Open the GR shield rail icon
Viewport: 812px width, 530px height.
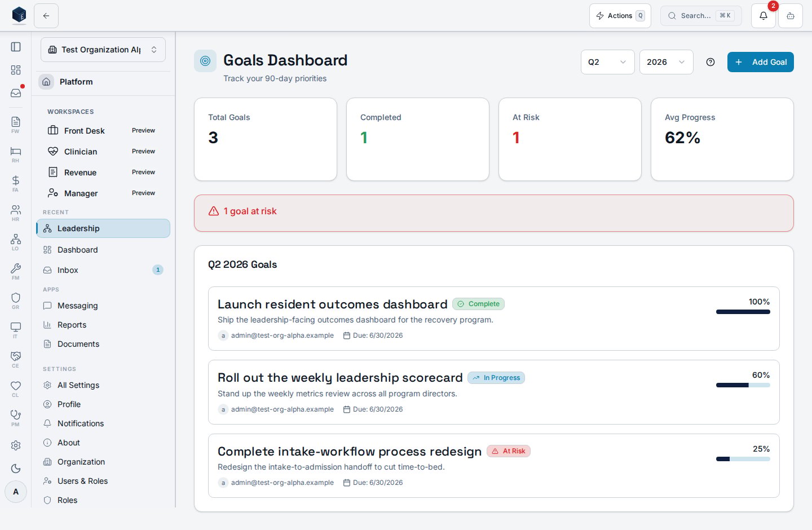pos(16,301)
